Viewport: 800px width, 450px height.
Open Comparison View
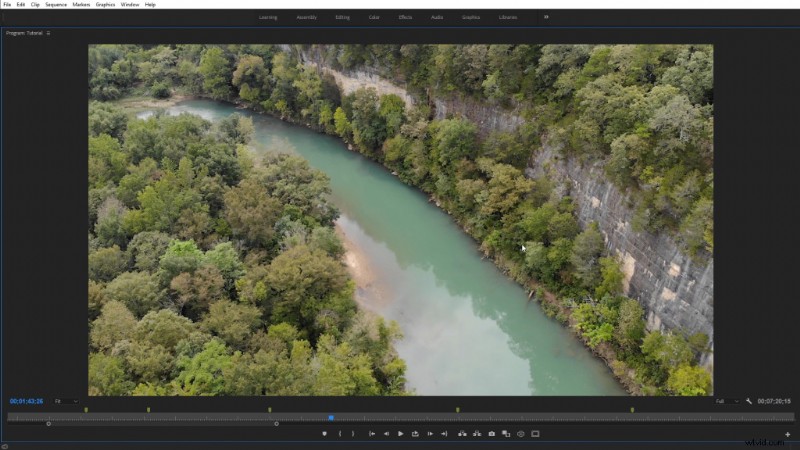pos(506,434)
